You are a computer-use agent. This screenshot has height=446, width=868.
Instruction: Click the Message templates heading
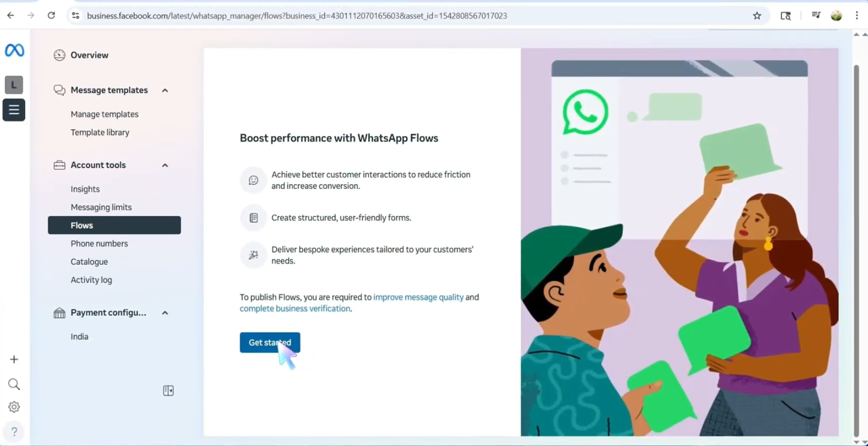[x=109, y=90]
